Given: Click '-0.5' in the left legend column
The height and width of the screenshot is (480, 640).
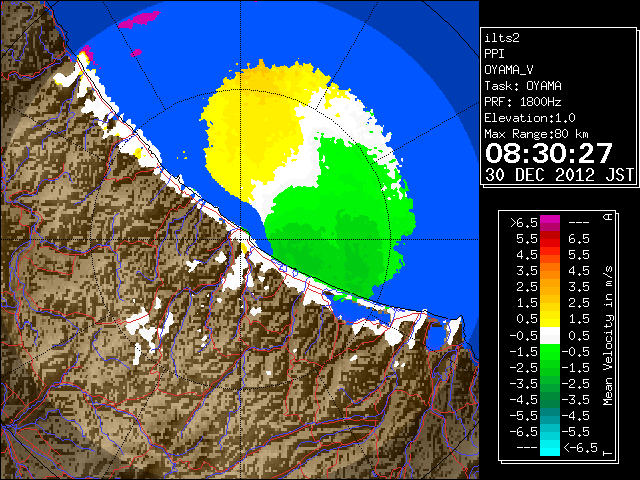Looking at the screenshot, I should click(524, 336).
